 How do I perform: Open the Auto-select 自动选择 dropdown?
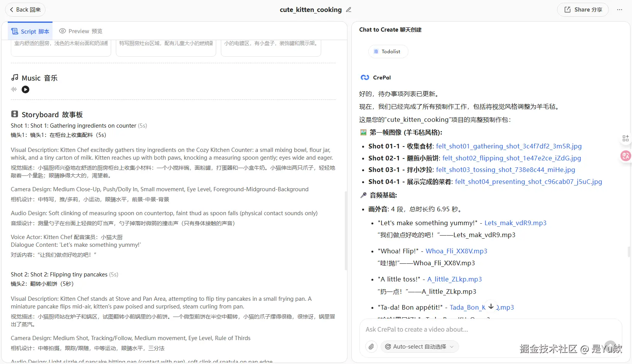click(x=420, y=347)
